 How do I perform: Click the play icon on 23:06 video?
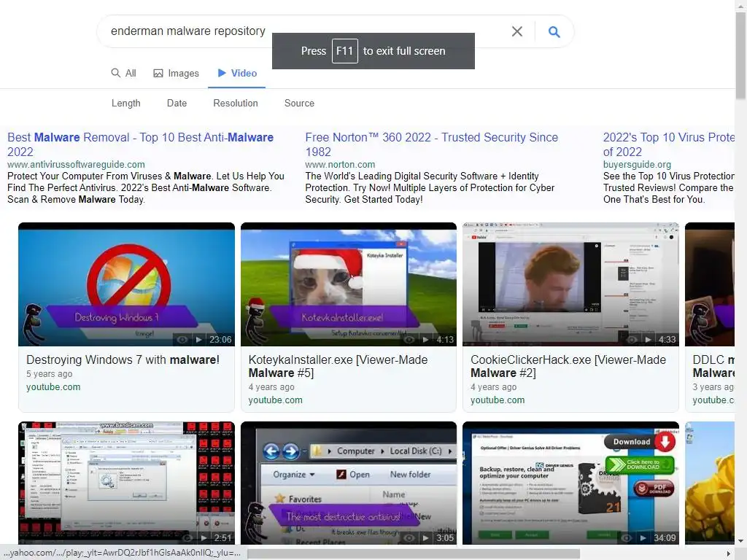tap(198, 340)
